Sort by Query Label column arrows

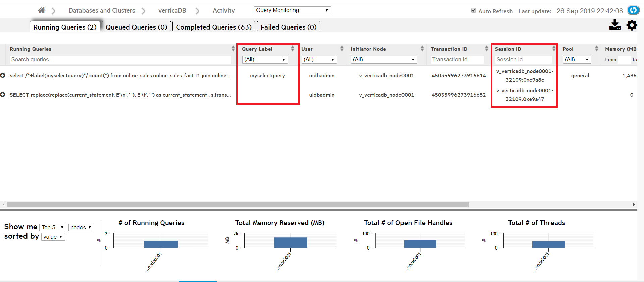(x=292, y=49)
